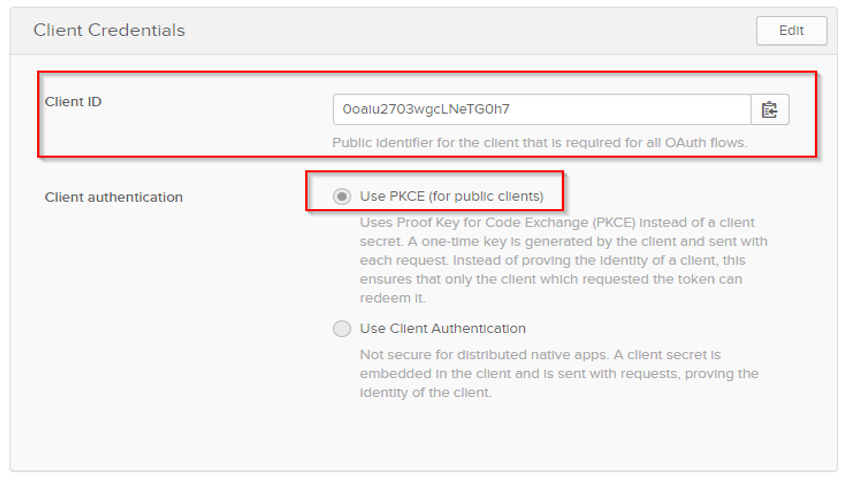Click the 'Use Client Authentication' label text
Viewport: 848px width, 479px height.
pyautogui.click(x=442, y=328)
